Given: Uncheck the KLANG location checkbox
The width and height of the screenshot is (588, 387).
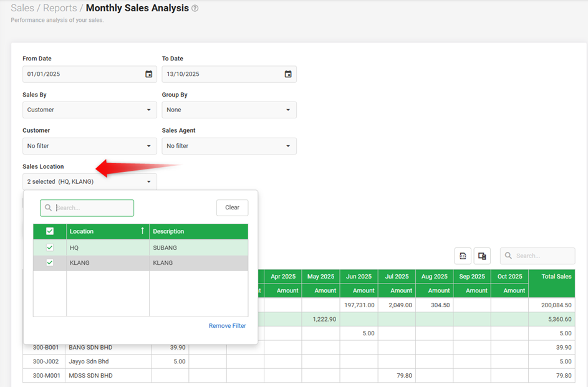Looking at the screenshot, I should [x=50, y=262].
